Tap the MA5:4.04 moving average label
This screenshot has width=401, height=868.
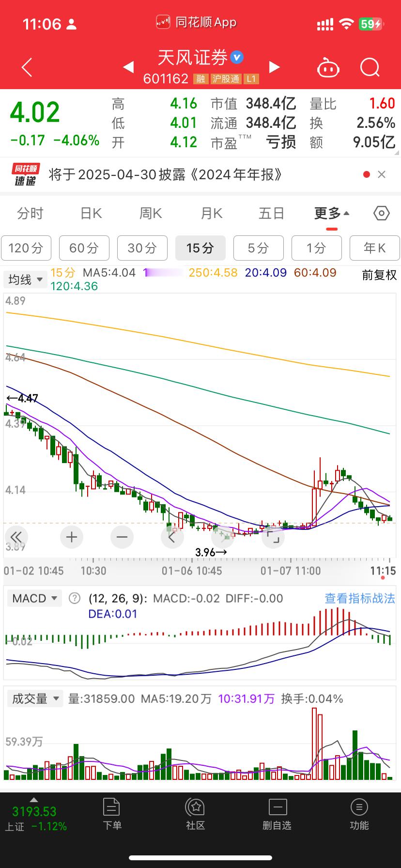point(109,273)
